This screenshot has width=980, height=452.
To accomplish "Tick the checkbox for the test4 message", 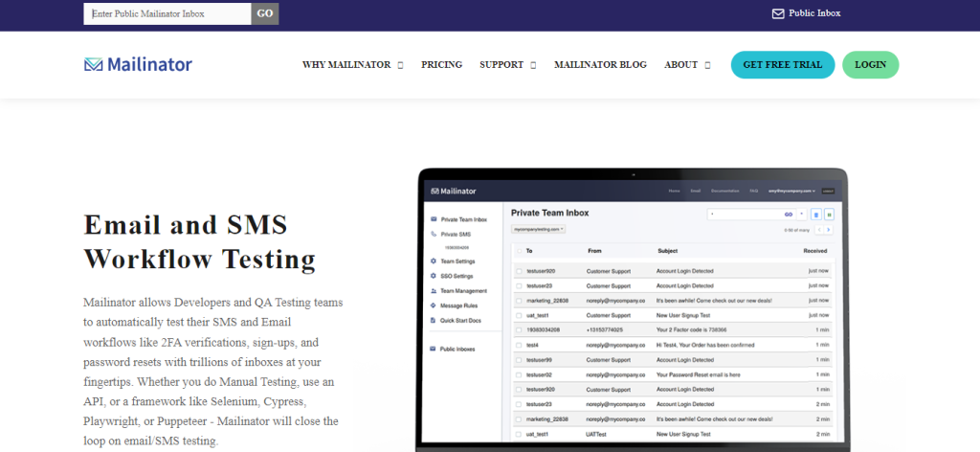I will [x=518, y=345].
